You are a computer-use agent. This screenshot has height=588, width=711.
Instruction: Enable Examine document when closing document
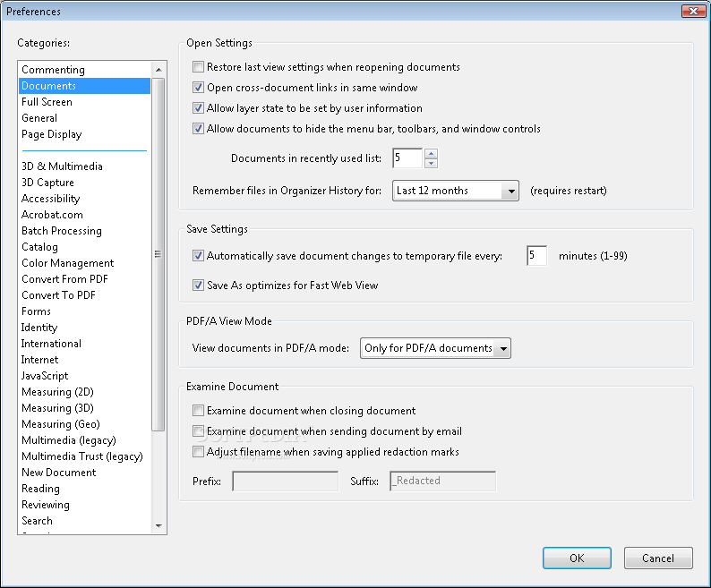[x=198, y=411]
